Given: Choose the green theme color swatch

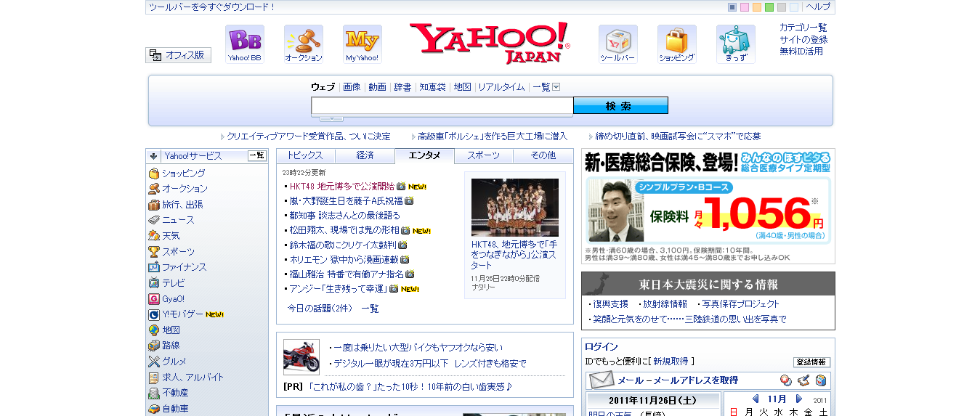Looking at the screenshot, I should coord(769,7).
